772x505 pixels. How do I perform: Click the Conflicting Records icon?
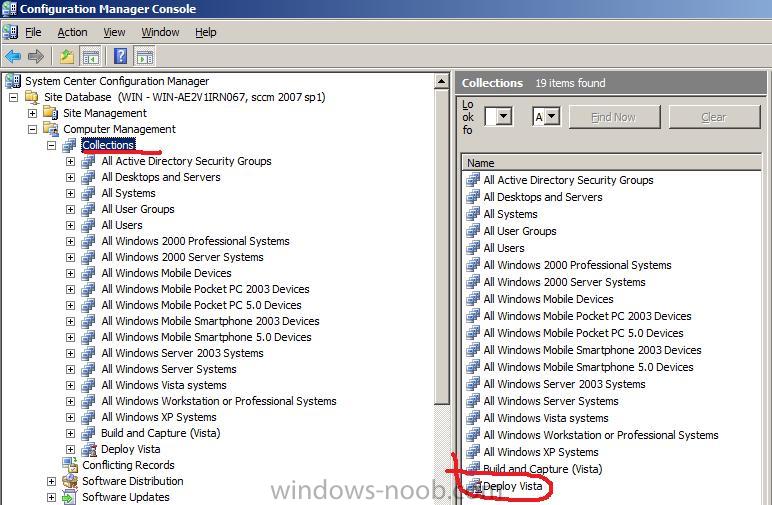tap(70, 465)
